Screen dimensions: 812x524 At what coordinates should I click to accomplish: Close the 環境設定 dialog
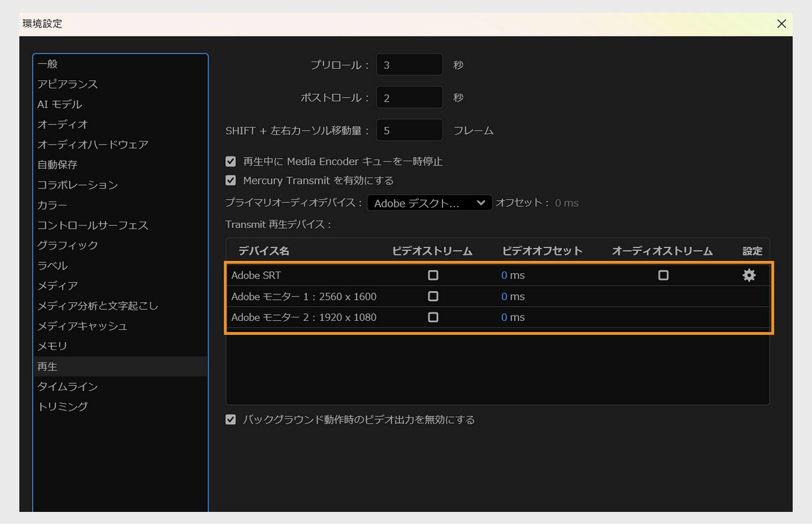point(781,24)
